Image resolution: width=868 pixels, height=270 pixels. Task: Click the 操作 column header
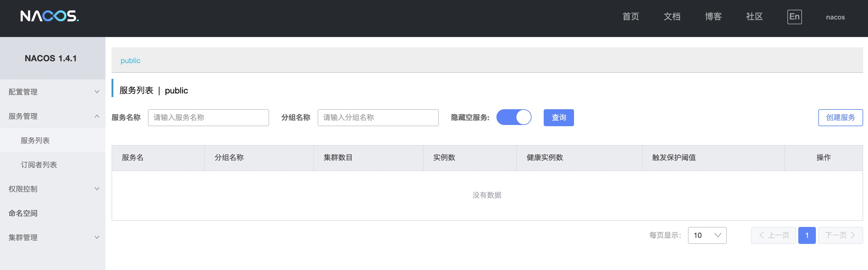tap(823, 158)
